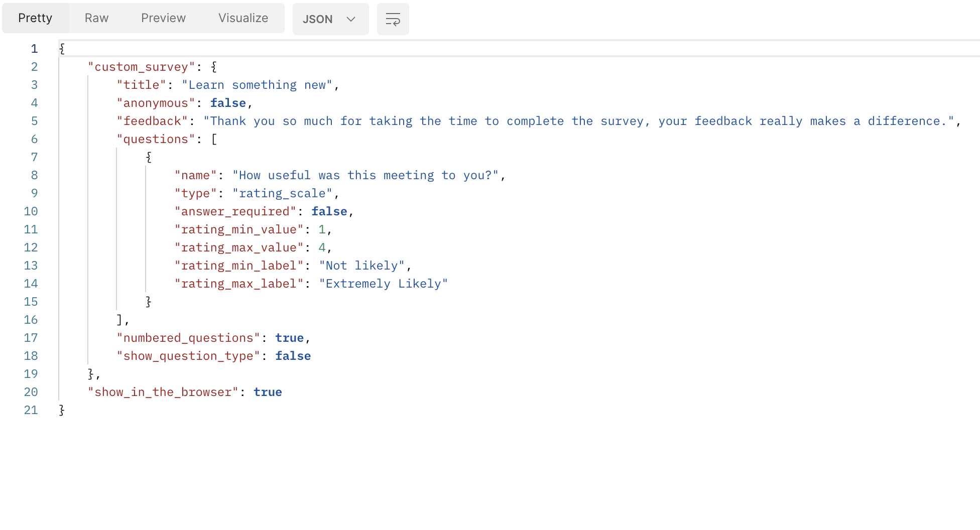Click the "rating_scale" type value
This screenshot has width=980, height=530.
point(282,193)
